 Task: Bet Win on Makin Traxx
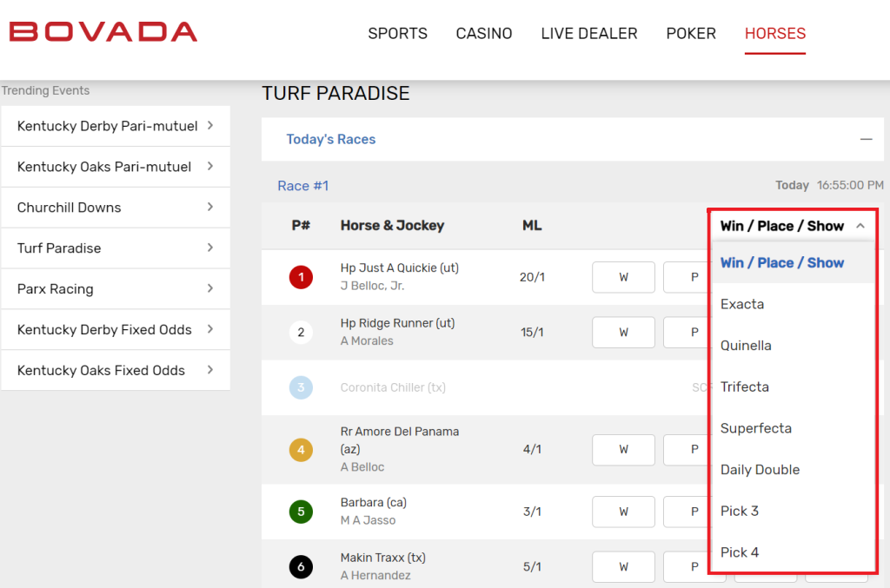[623, 566]
